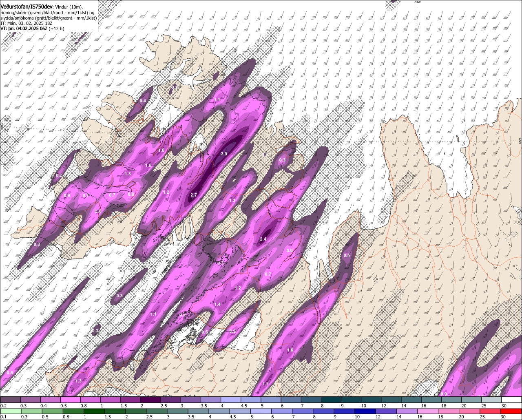Image resolution: width=522 pixels, height=420 pixels.
Task: Select the 'VT: þri. 04.02.2025 06Z' valid time
Action: [x=24, y=29]
